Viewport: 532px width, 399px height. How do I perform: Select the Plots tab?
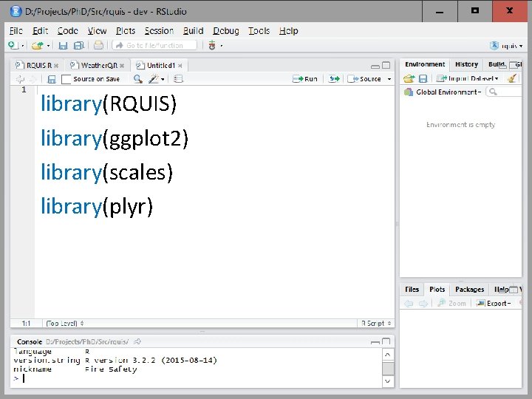click(x=437, y=290)
